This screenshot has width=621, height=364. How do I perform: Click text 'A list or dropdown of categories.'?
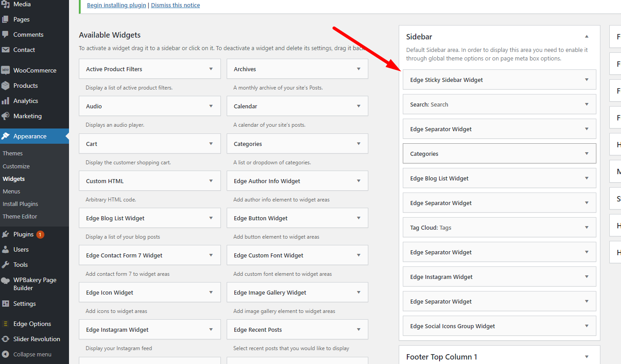click(272, 162)
